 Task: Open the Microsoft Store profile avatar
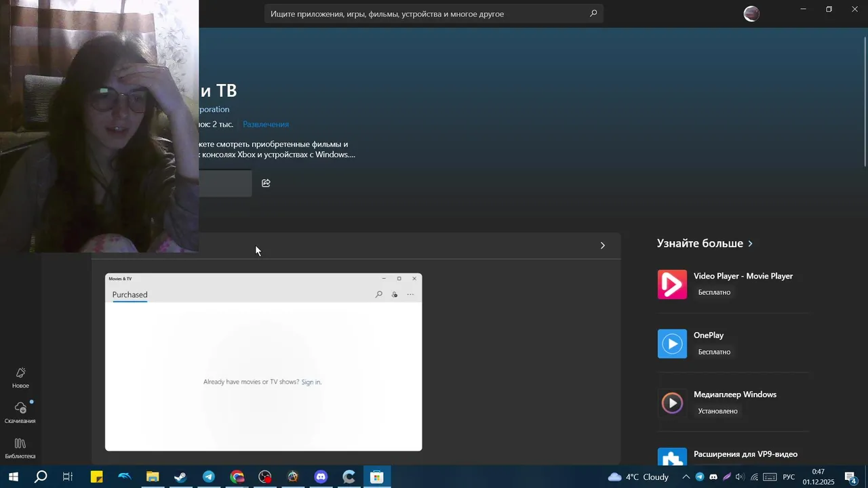tap(751, 14)
